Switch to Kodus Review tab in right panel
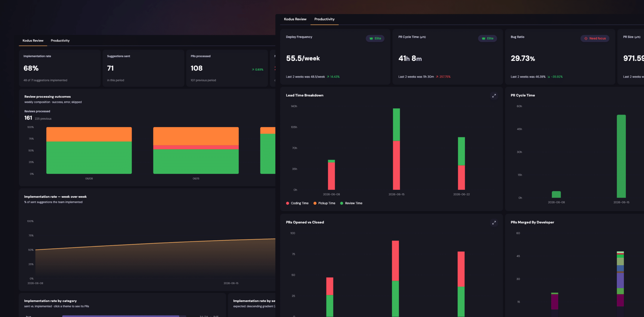 pos(295,19)
